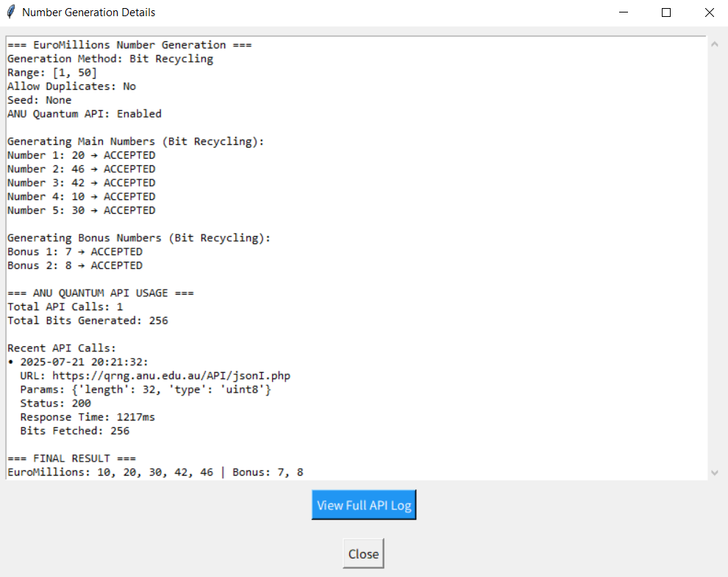Viewport: 728px width, 577px height.
Task: Click the "Total Bits Generated: 256" line
Action: [88, 320]
